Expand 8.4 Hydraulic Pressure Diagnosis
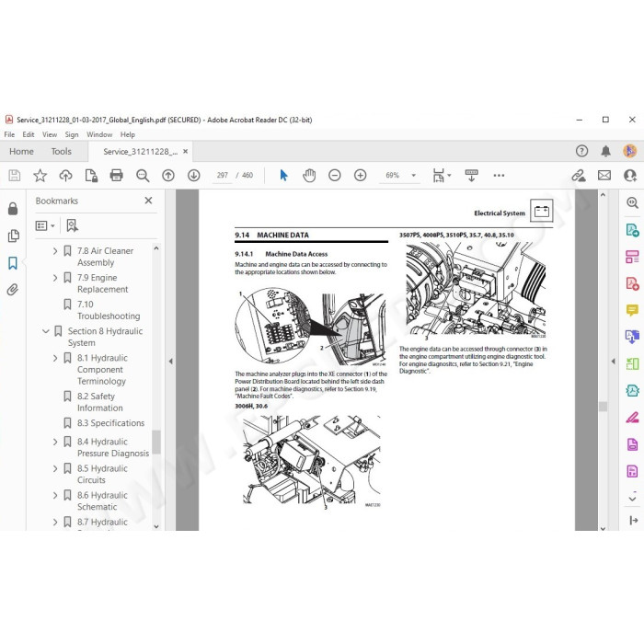This screenshot has height=644, width=644. click(x=55, y=442)
